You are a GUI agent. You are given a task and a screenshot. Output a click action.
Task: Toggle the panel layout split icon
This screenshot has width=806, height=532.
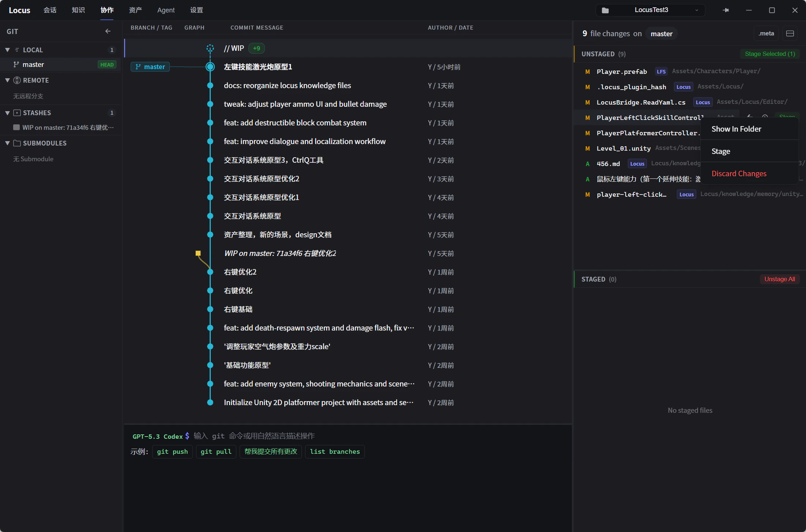(790, 34)
